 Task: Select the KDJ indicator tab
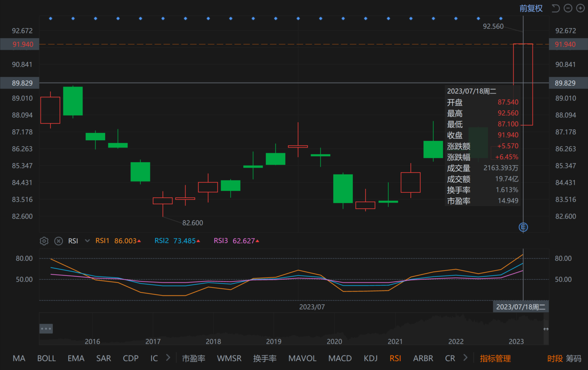click(371, 358)
